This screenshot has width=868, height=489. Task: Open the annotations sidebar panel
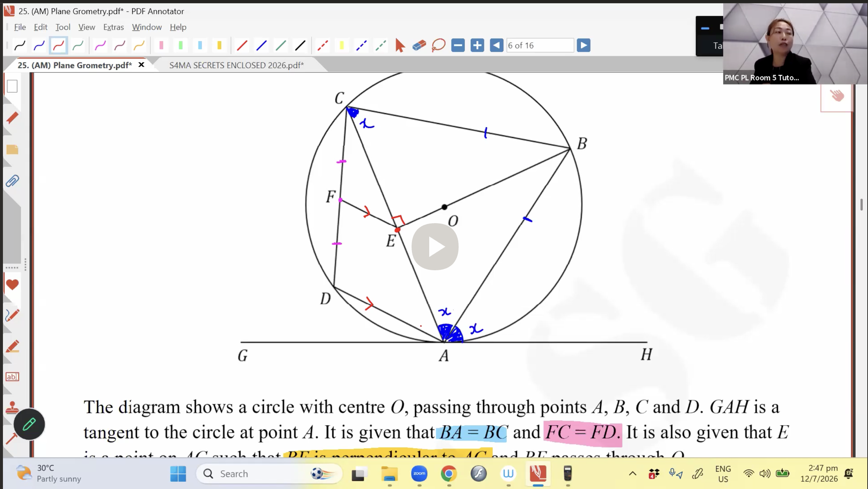click(x=12, y=118)
